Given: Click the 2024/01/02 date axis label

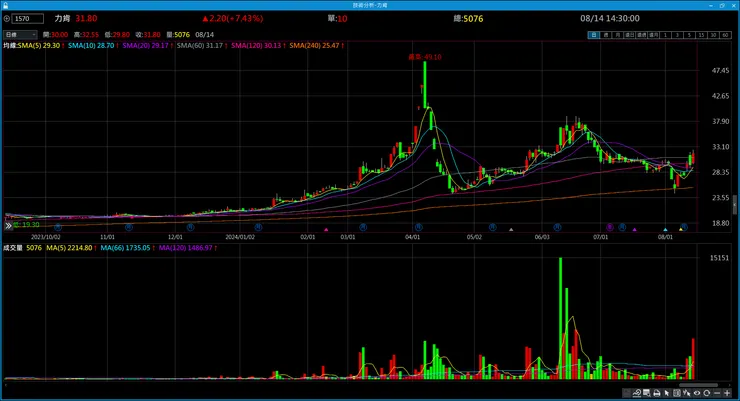Looking at the screenshot, I should (x=240, y=237).
